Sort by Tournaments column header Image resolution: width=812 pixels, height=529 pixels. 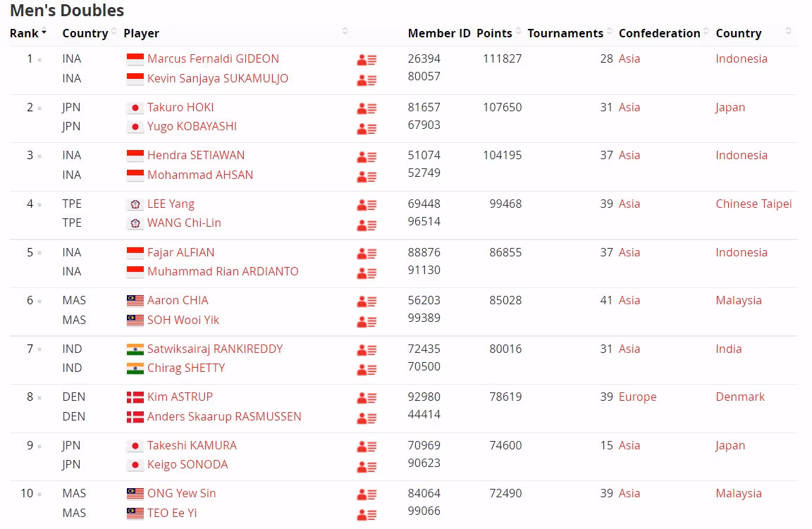click(565, 33)
